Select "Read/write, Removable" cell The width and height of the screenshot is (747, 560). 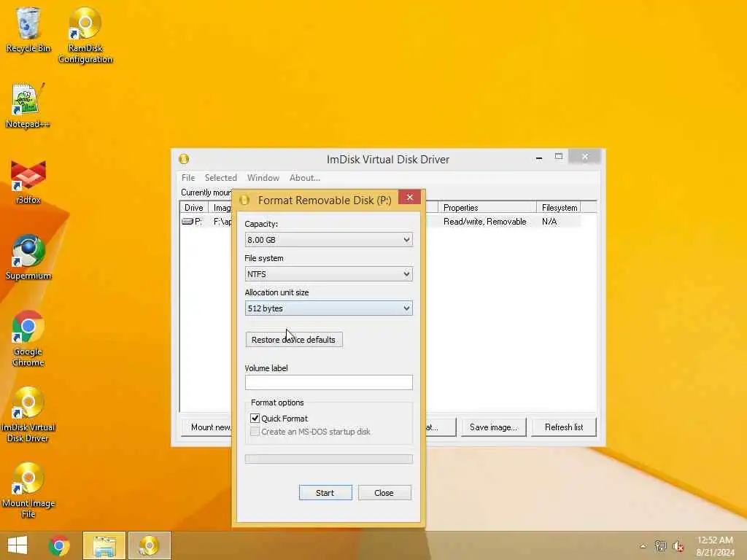point(484,222)
